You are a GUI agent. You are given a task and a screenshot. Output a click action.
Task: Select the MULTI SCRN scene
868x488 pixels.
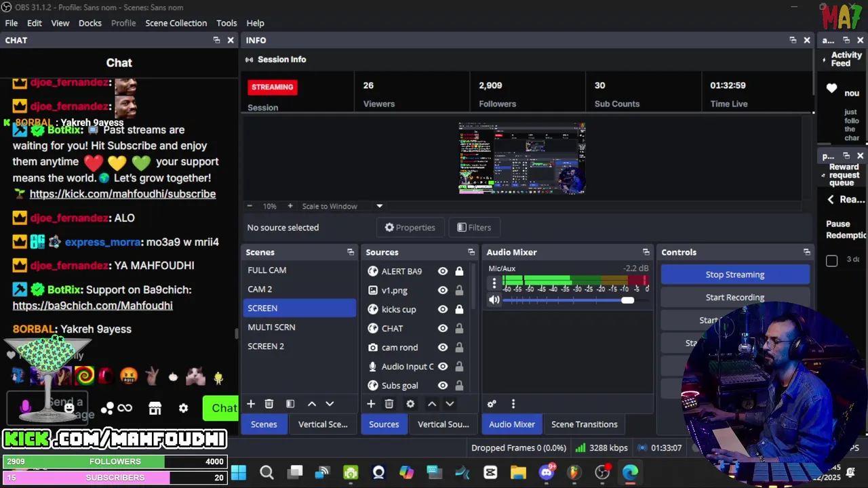point(299,327)
